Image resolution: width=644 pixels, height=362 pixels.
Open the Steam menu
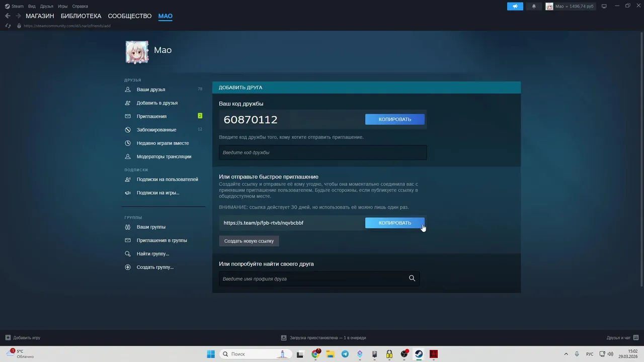click(x=14, y=7)
